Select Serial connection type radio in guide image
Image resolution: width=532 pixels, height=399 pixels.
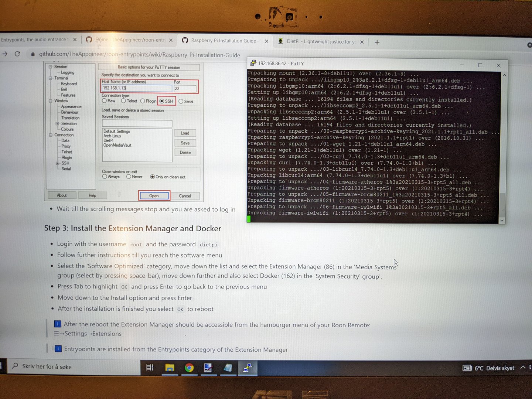pos(181,101)
